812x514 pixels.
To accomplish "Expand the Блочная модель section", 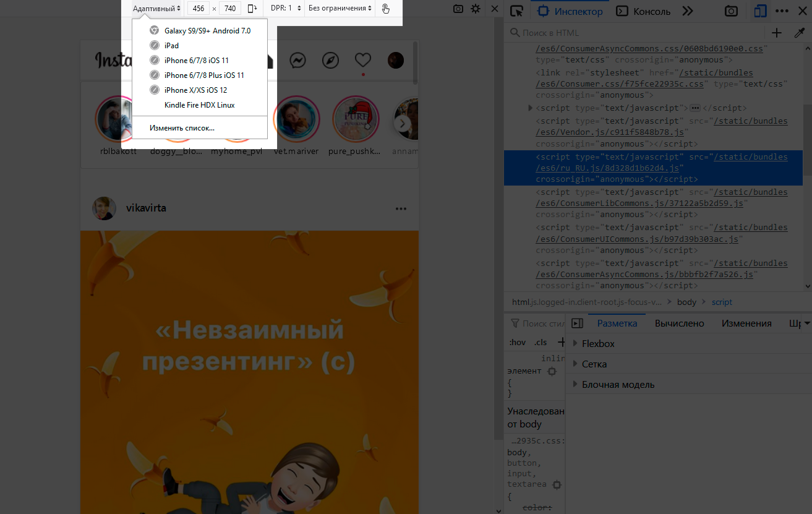I will (x=688, y=384).
